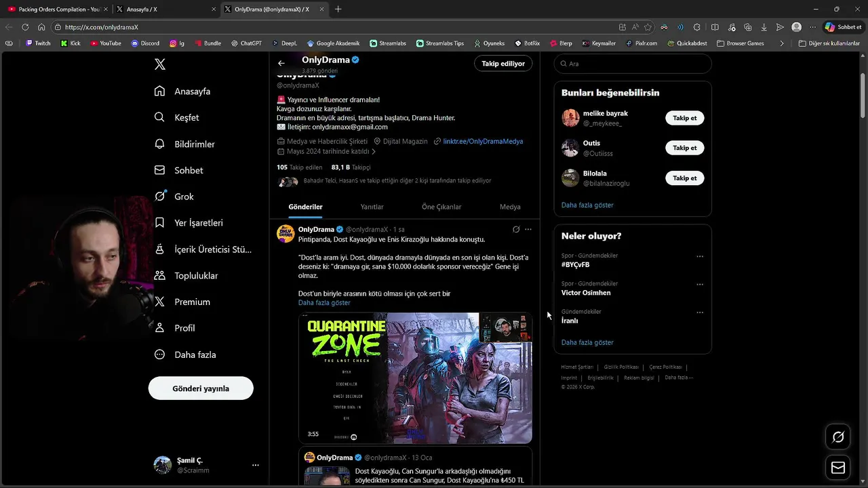Image resolution: width=868 pixels, height=488 pixels.
Task: Follow Bilolala with Takip et
Action: [x=685, y=178]
